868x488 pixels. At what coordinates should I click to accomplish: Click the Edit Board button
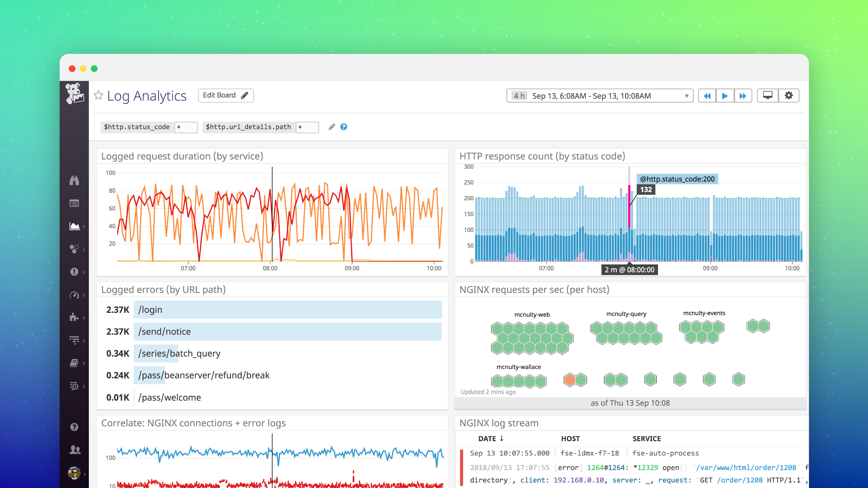click(225, 95)
